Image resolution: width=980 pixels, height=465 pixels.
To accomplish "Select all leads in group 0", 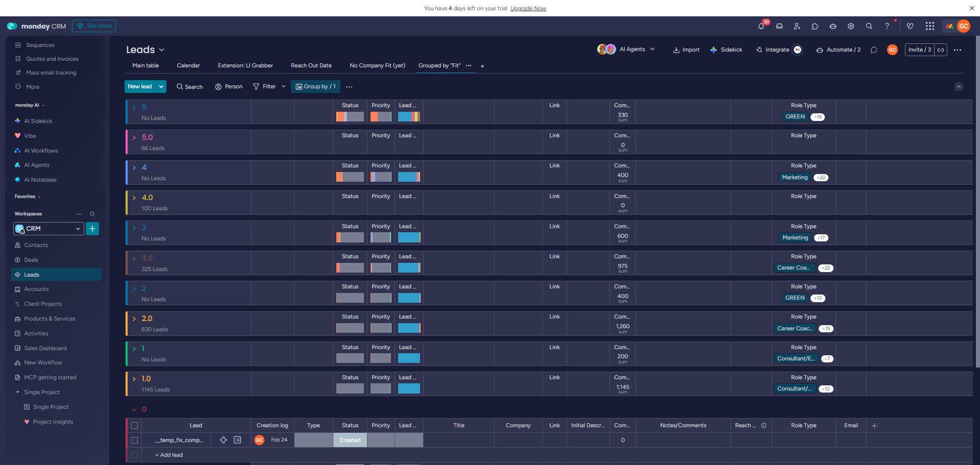I will tap(135, 426).
